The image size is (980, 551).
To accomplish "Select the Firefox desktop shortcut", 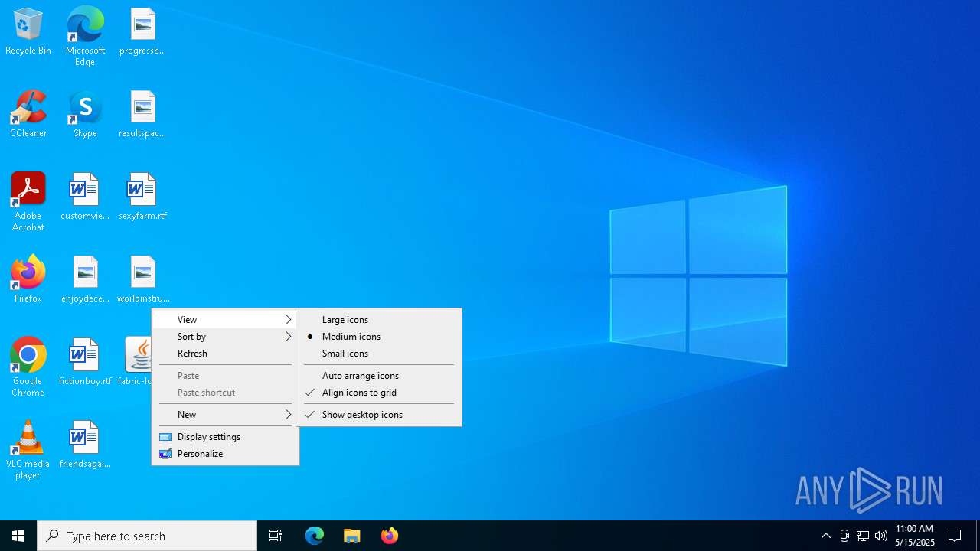I will click(28, 280).
